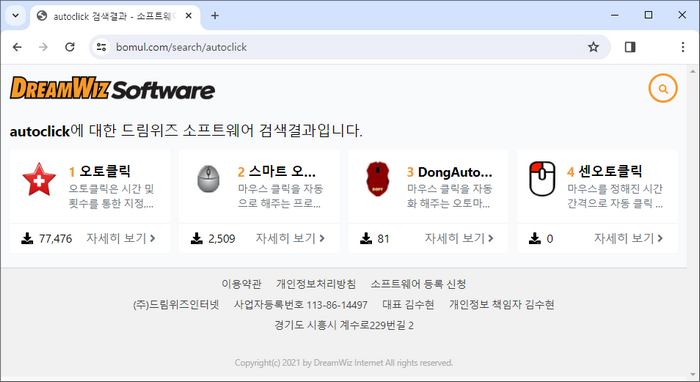Screen dimensions: 700x382
Task: Open 자세히 보기 for DongAuto
Action: (459, 238)
